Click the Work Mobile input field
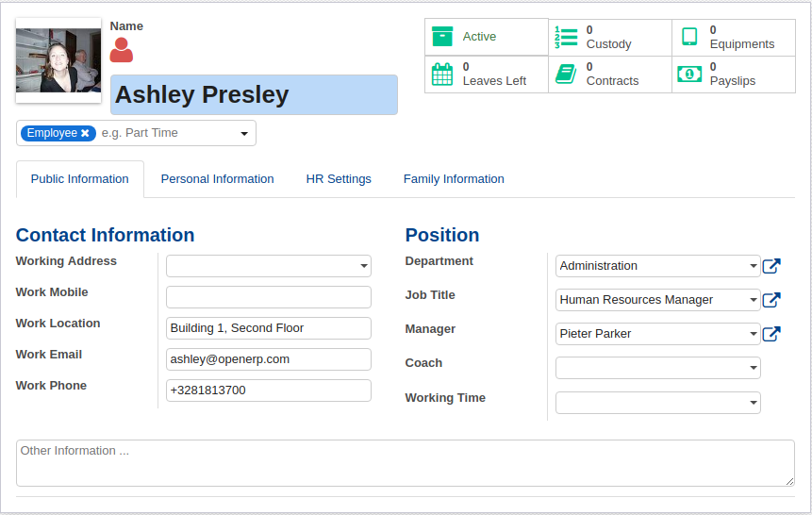 click(x=269, y=297)
